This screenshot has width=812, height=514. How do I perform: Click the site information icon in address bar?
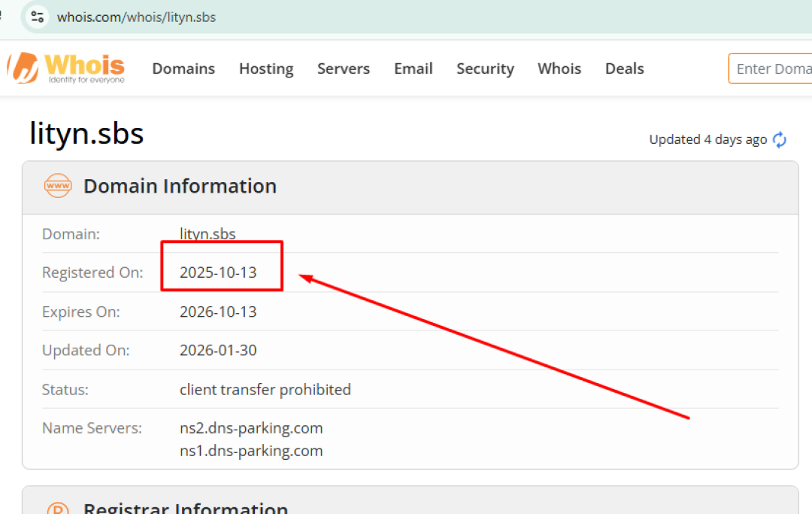(x=37, y=16)
